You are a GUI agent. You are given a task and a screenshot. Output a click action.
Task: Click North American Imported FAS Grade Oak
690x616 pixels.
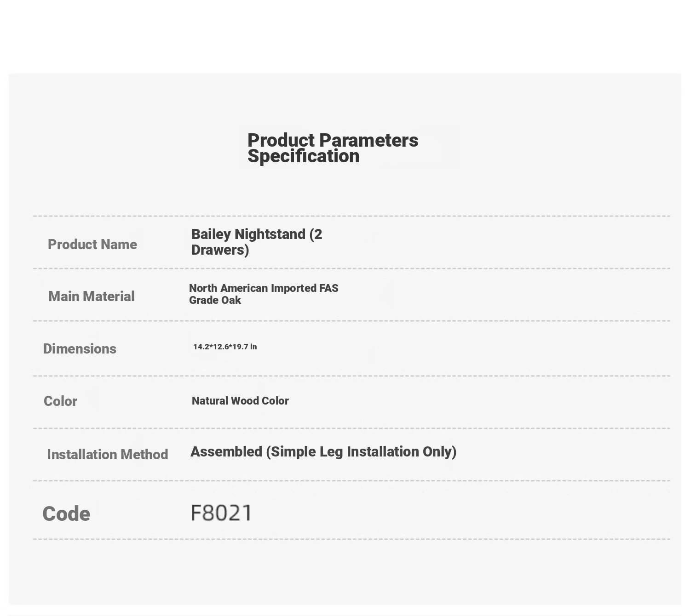[x=263, y=294]
